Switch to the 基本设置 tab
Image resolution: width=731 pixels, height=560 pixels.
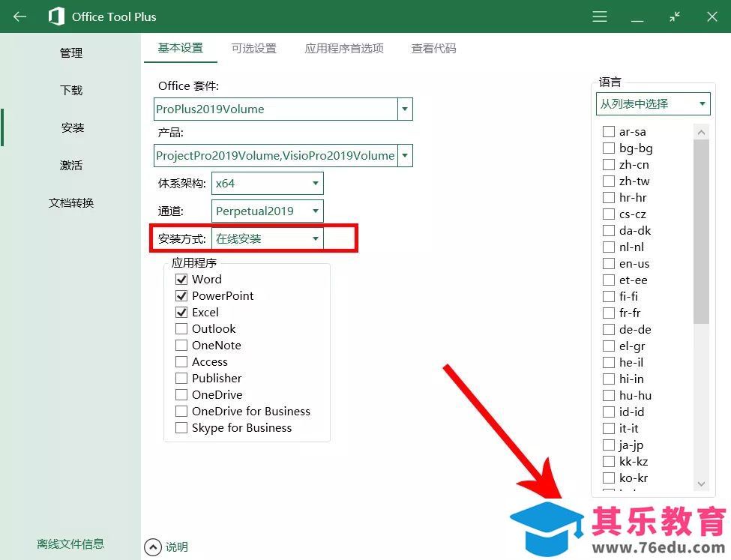click(181, 48)
